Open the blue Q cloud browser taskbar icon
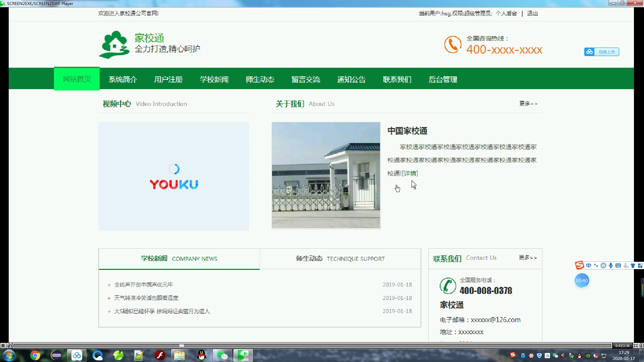This screenshot has height=362, width=644. point(98,355)
